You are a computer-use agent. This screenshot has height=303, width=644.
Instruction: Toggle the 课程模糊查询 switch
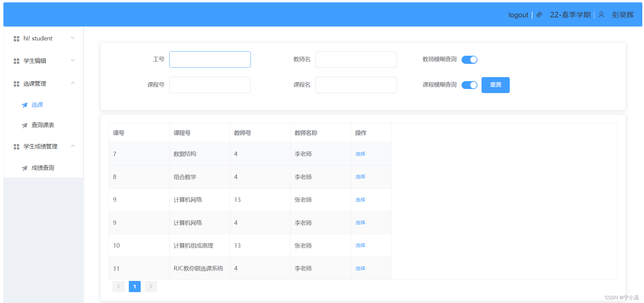pos(469,85)
